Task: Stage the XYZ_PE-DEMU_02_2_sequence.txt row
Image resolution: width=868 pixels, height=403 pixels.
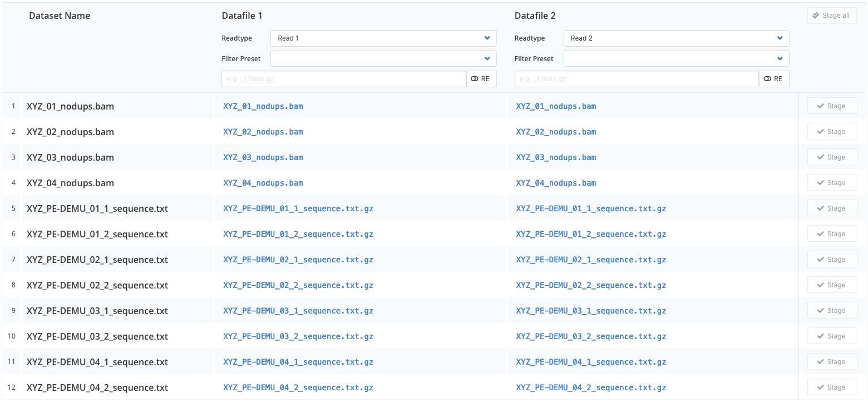Action: click(x=832, y=285)
